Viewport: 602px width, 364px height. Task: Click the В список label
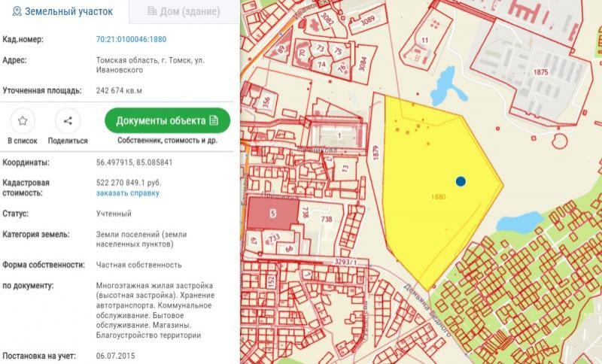[x=23, y=141]
